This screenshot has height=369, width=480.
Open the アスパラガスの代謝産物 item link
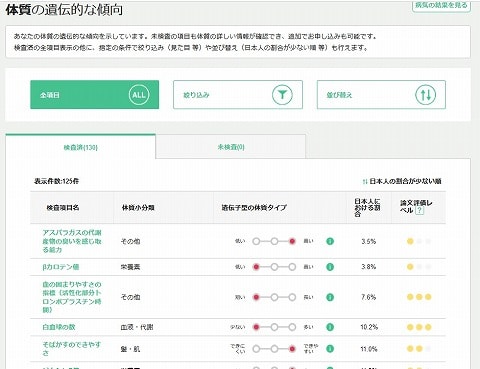72,241
